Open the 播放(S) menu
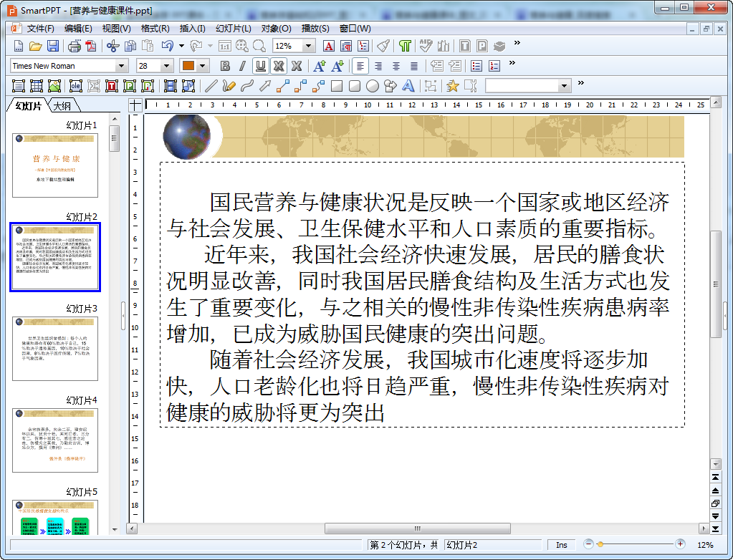The width and height of the screenshot is (733, 560). click(315, 29)
